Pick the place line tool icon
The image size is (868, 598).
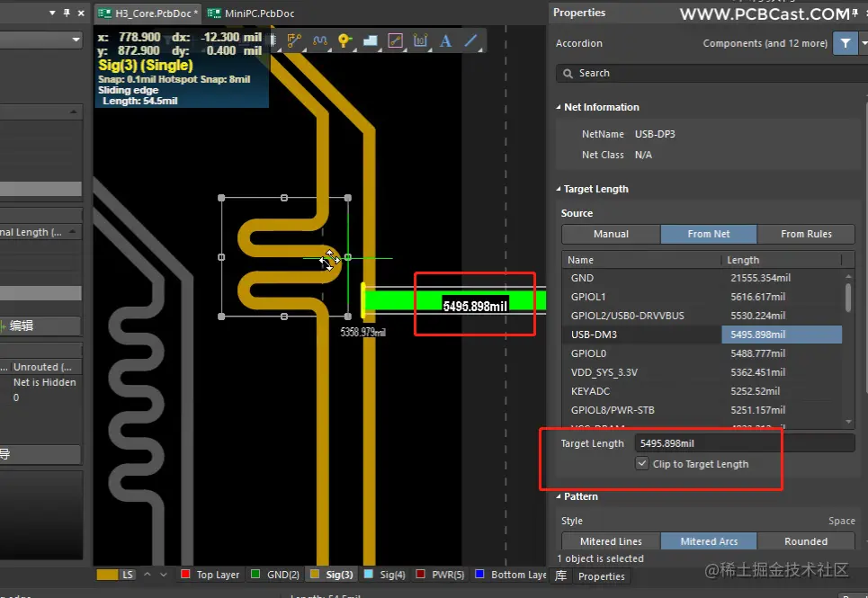point(470,40)
